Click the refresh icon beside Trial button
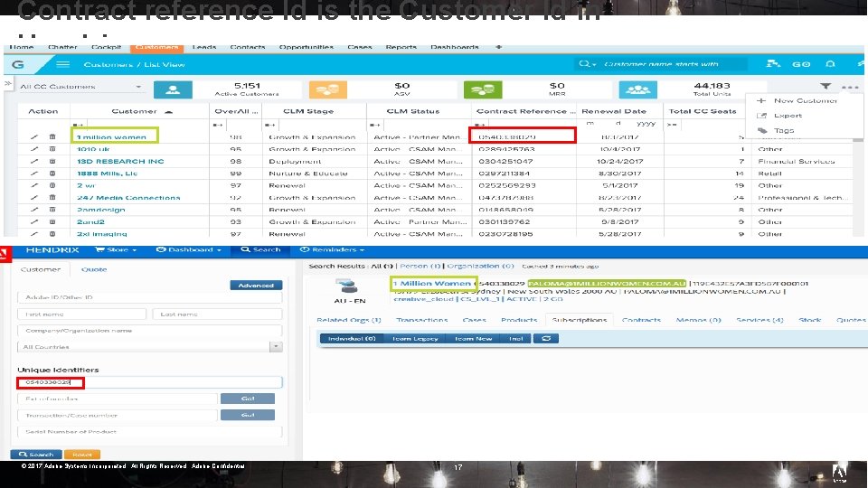This screenshot has width=868, height=488. tap(546, 338)
